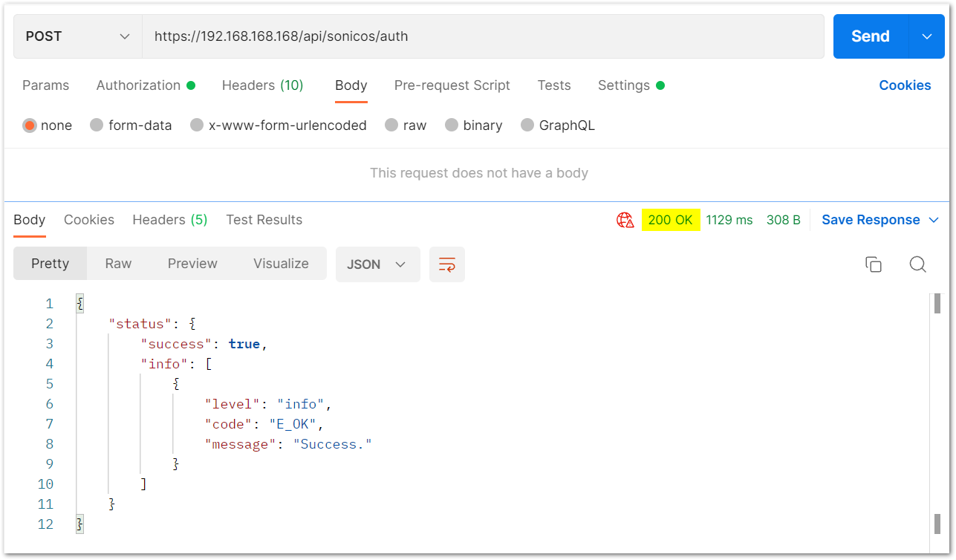
Task: Select the form-data radio option
Action: tap(97, 126)
